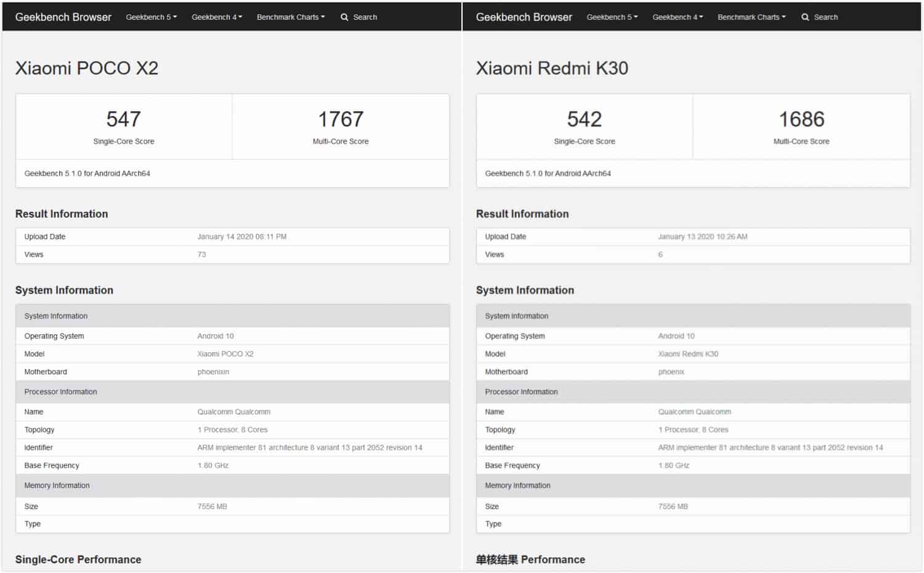The height and width of the screenshot is (573, 924).
Task: Click right System Information heading
Action: point(525,290)
